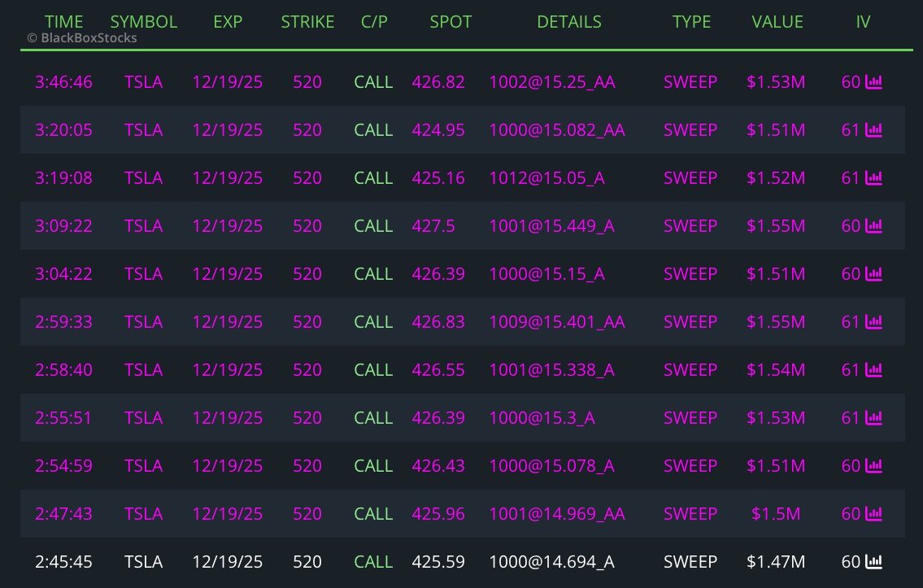Click SWEEP type in the 3:46:46 row
Viewport: 923px width, 588px height.
690,82
